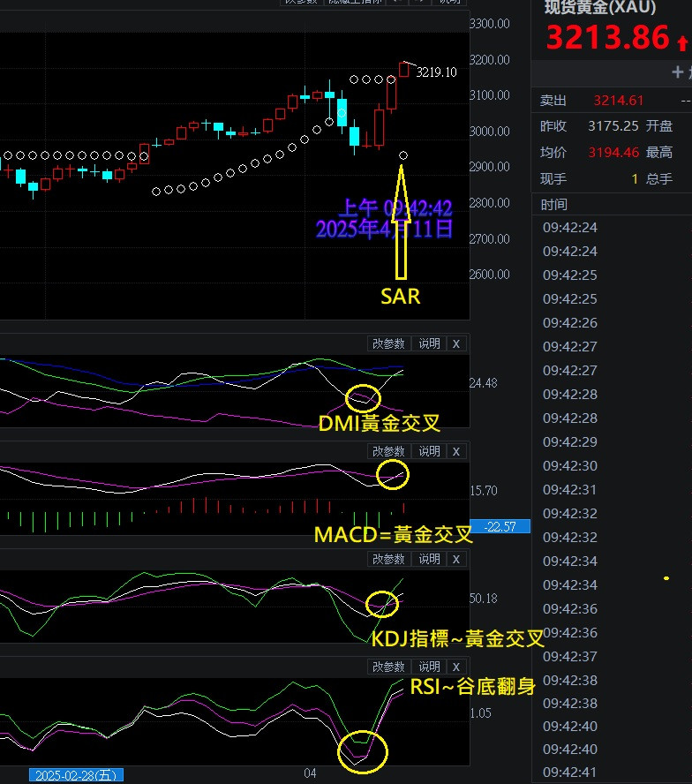
Task: Click the 2025-02-28(五) date marker
Action: 76,774
